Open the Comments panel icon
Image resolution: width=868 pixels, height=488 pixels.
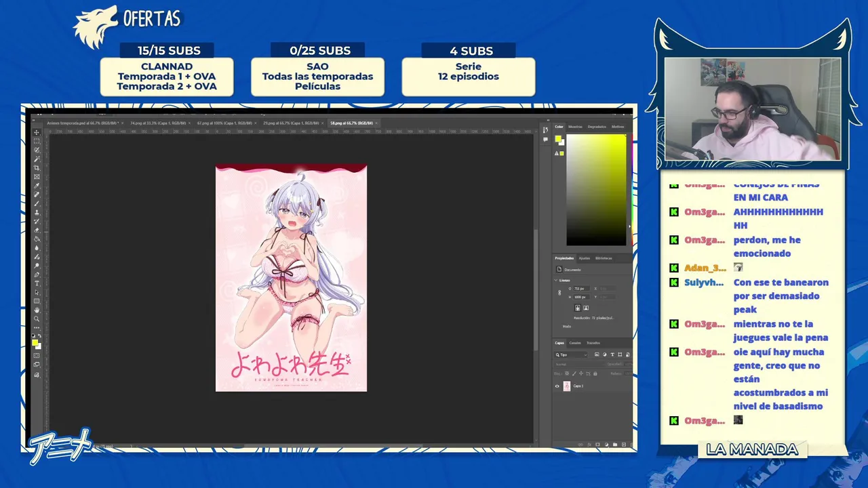pyautogui.click(x=545, y=140)
